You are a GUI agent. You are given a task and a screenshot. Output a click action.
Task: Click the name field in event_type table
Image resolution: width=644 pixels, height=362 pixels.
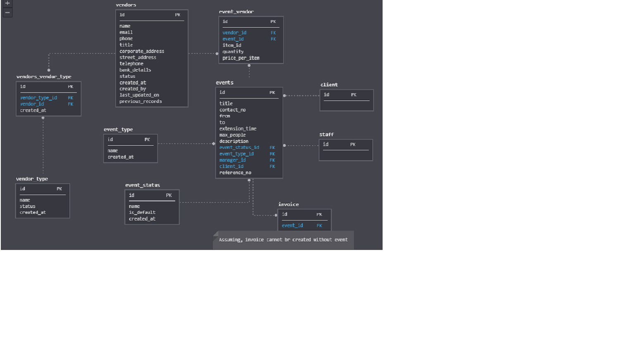click(x=113, y=151)
